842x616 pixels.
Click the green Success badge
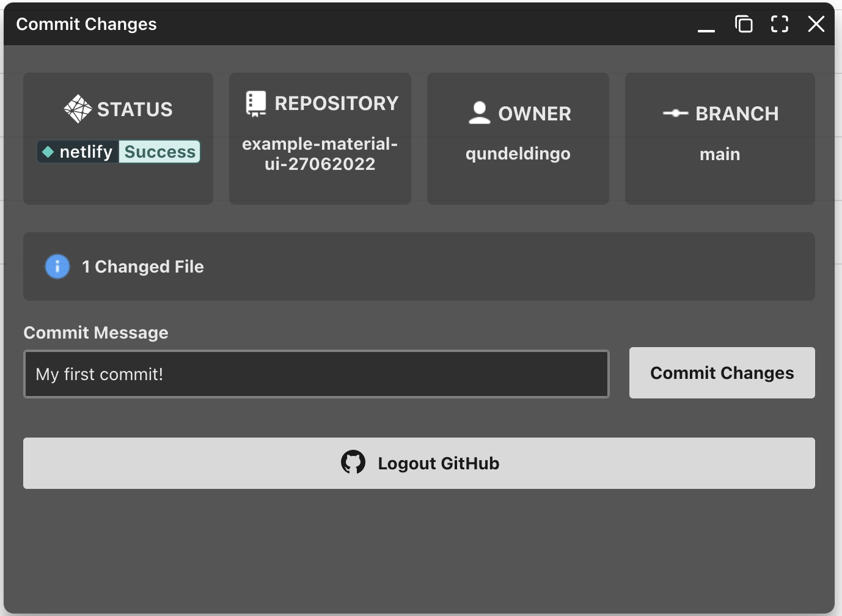(159, 152)
